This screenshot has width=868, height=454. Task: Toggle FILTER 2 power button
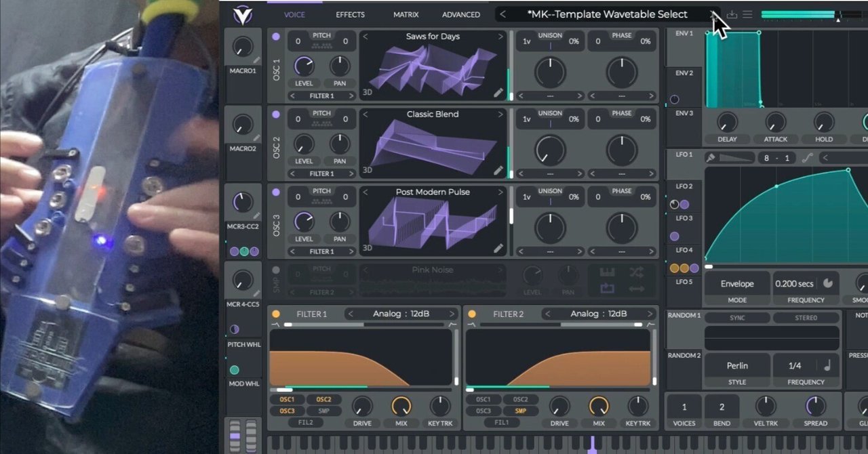471,314
